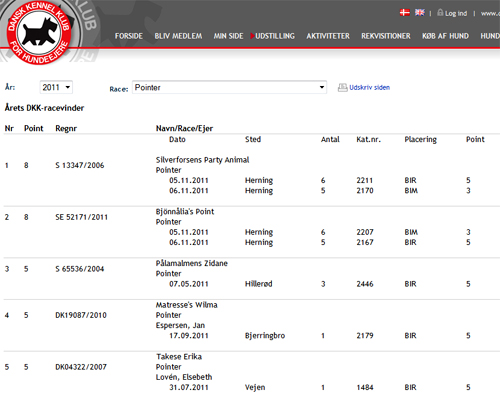The height and width of the screenshot is (396, 500).
Task: Select the UDSTILLING menu item
Action: click(275, 36)
